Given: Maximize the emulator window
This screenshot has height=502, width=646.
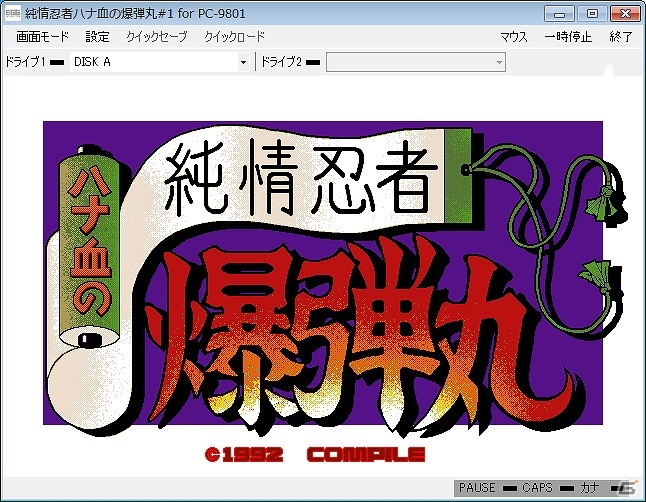Looking at the screenshot, I should tap(592, 14).
